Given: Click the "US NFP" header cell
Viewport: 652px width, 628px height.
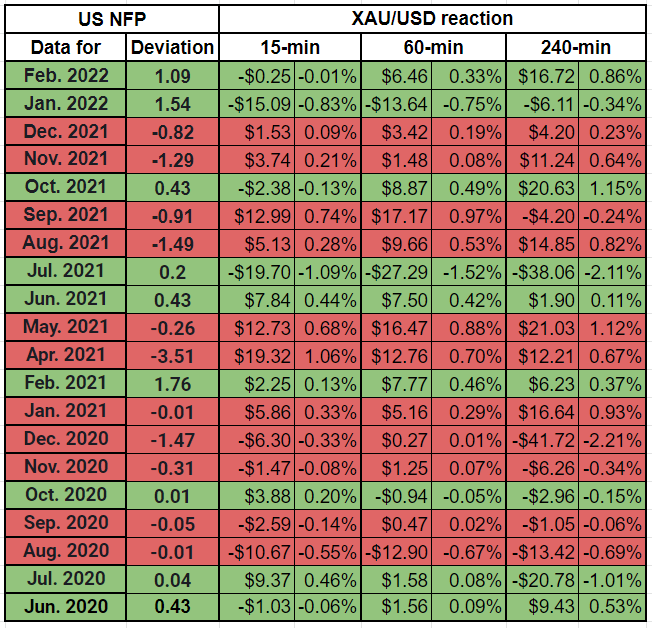Looking at the screenshot, I should pos(111,18).
